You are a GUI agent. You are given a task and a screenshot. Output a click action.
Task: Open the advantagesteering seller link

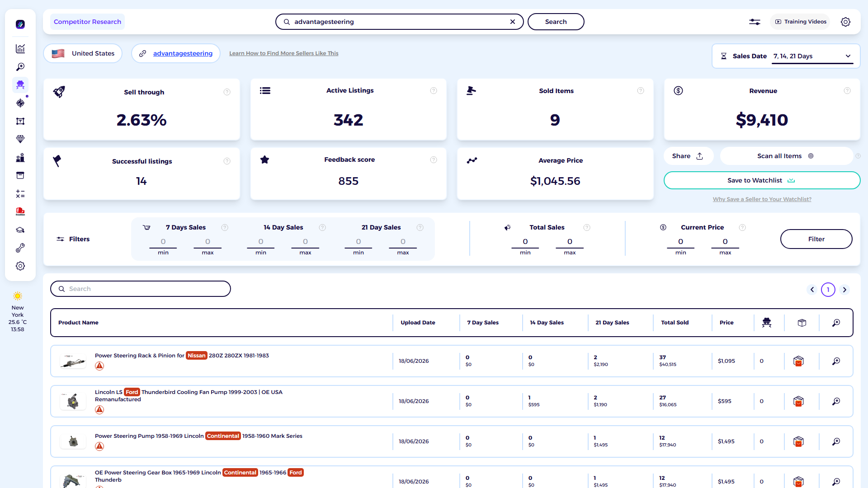pyautogui.click(x=183, y=53)
